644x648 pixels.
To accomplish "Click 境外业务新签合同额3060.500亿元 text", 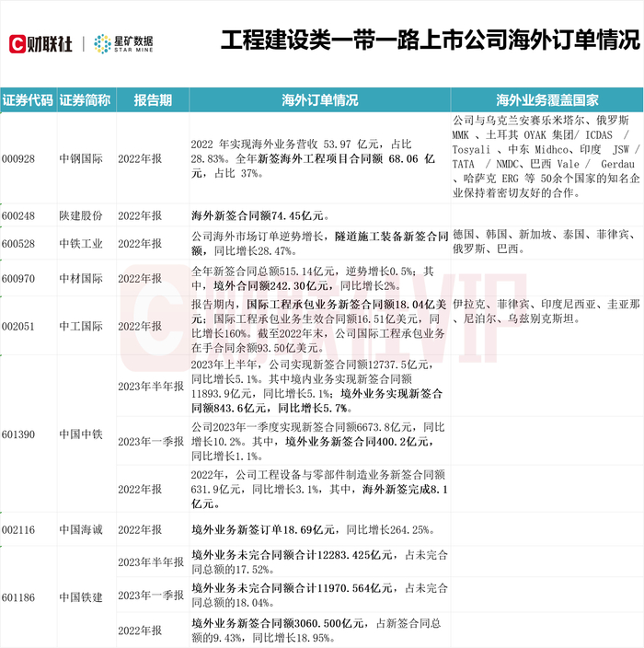I will point(277,624).
